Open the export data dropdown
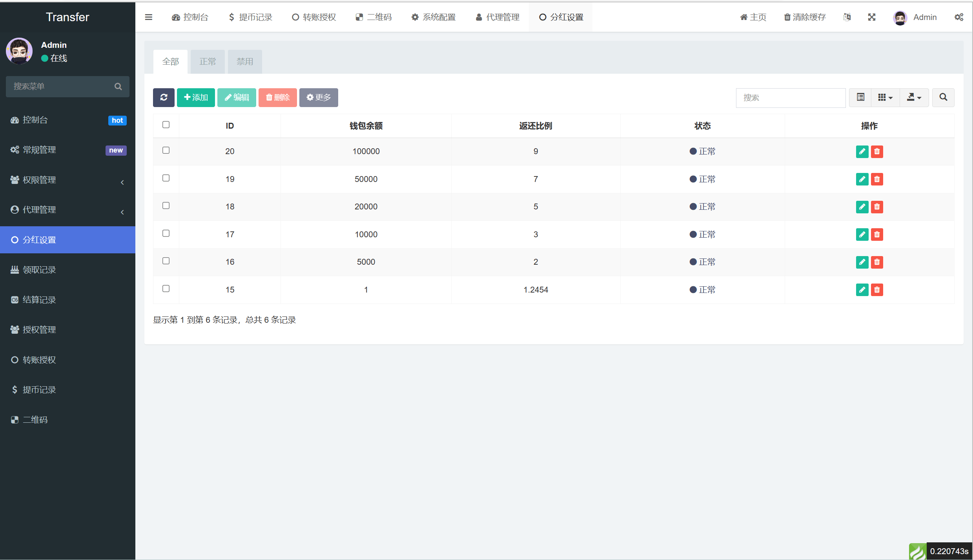This screenshot has width=973, height=560. [x=914, y=97]
